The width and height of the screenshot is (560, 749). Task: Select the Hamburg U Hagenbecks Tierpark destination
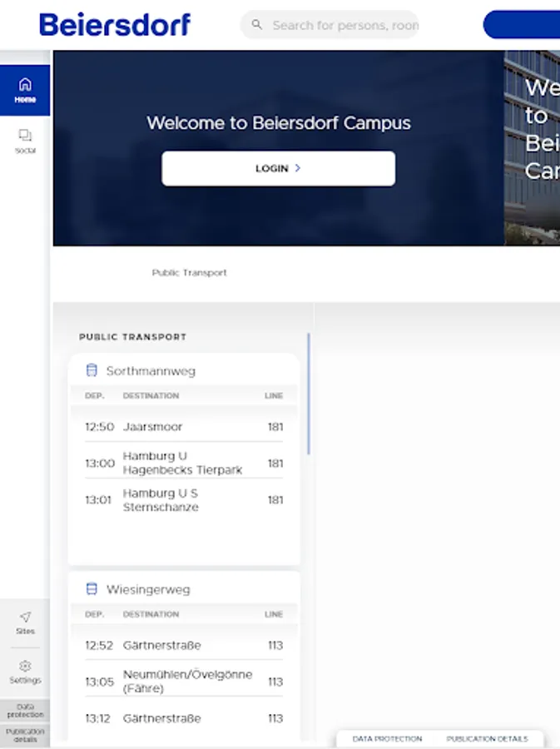point(182,463)
